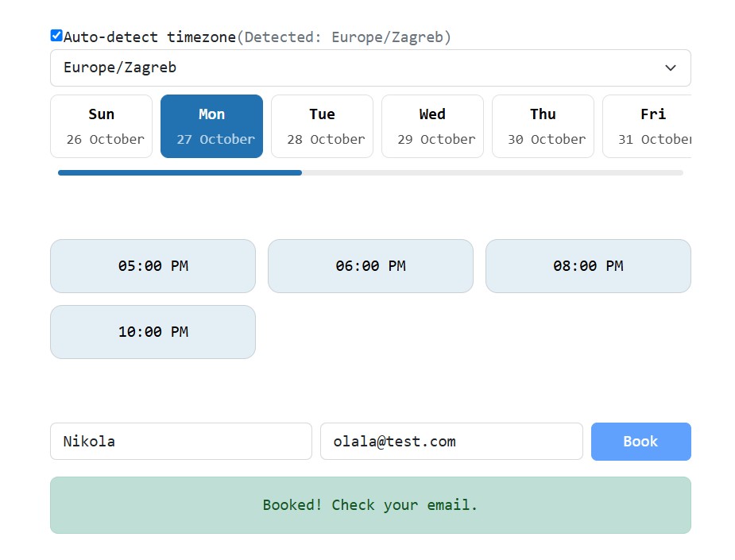The image size is (735, 560).
Task: Select Monday 27 October
Action: click(211, 126)
